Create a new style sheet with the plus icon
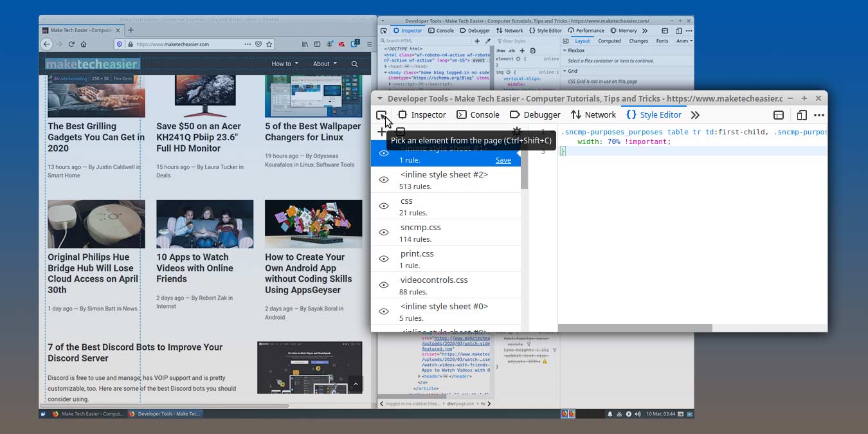868x434 pixels. click(x=382, y=131)
